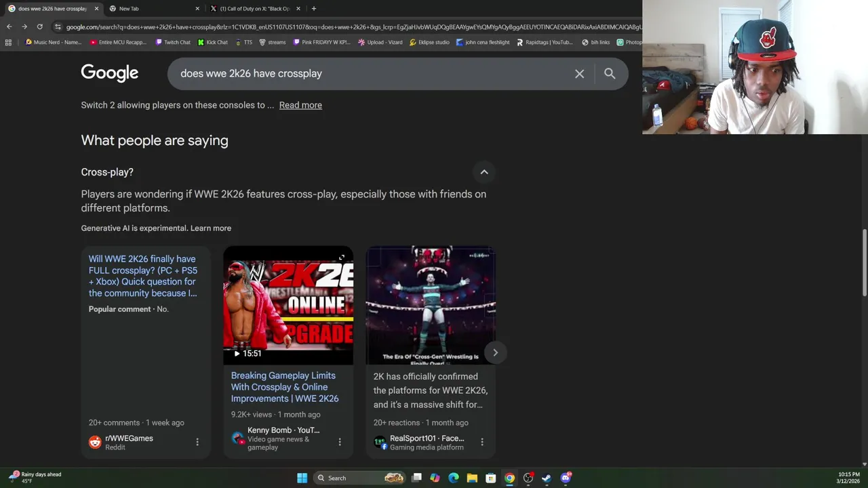This screenshot has height=488, width=868.
Task: Select the 'does wwe 2k26 have crossplay' tab
Action: (x=52, y=8)
